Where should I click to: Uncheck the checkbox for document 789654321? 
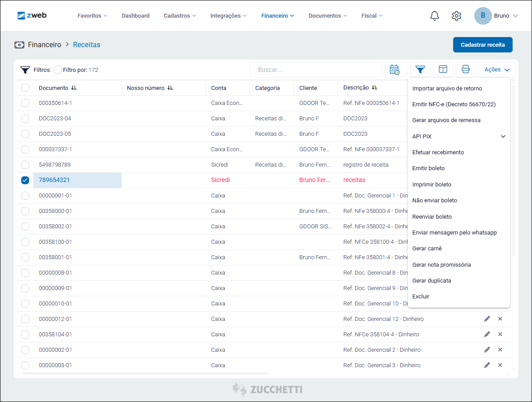(x=25, y=180)
